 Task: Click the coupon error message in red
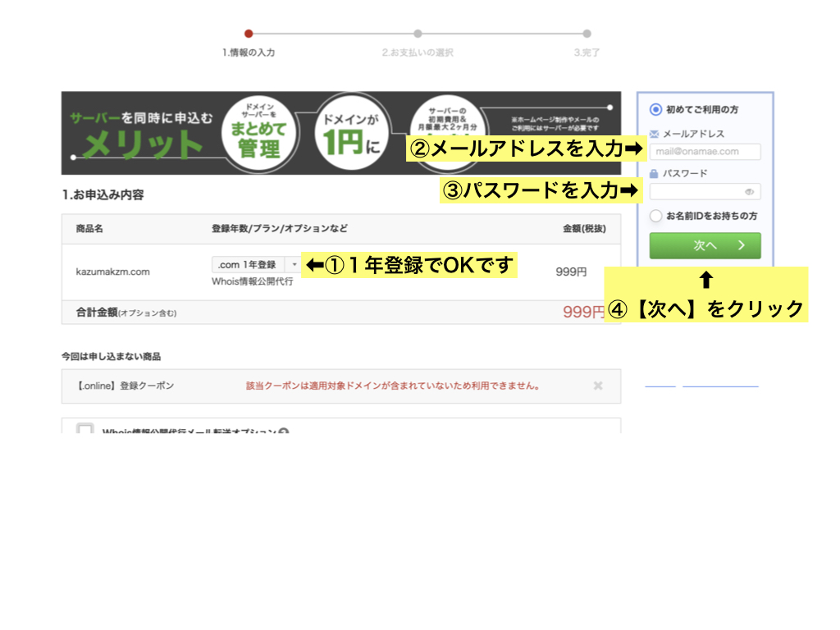coord(394,386)
